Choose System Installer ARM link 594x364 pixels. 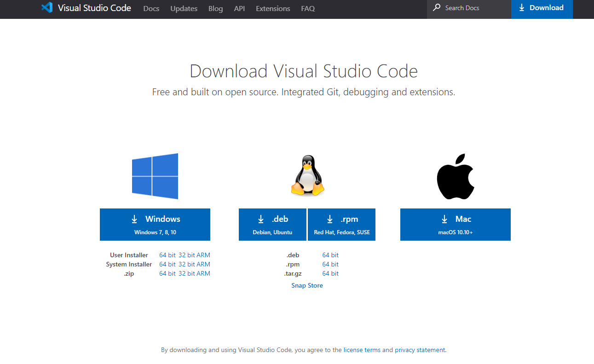[x=203, y=264]
